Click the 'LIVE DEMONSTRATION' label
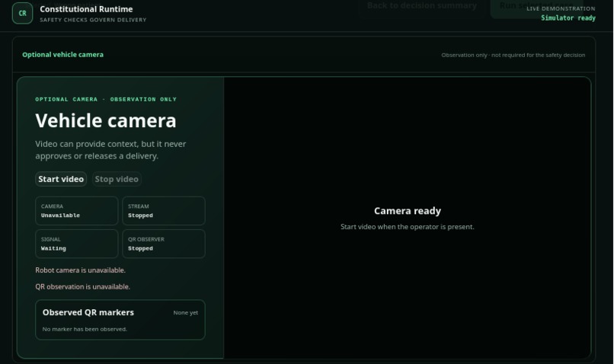 tap(561, 8)
